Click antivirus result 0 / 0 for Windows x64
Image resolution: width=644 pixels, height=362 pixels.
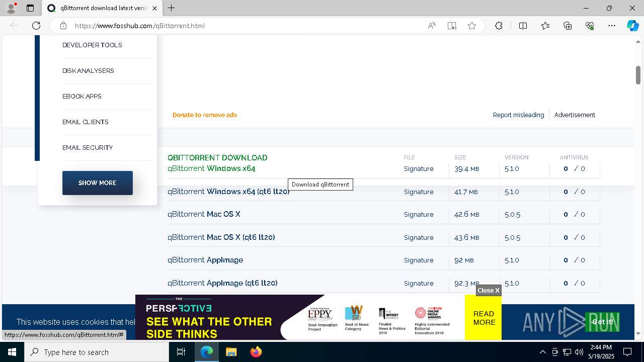click(574, 169)
